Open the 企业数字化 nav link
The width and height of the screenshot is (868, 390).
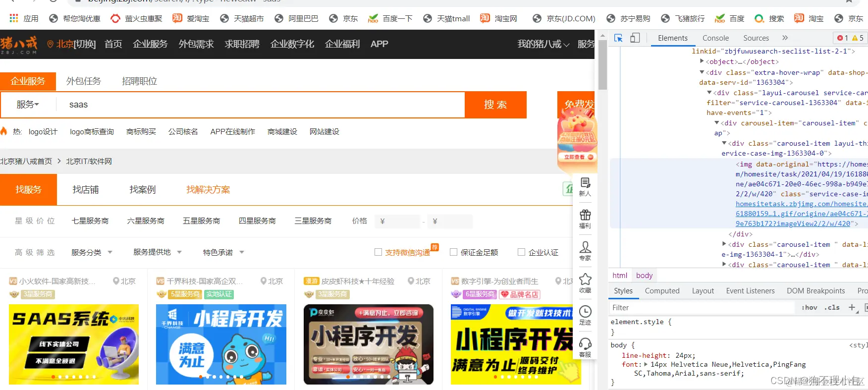(292, 44)
